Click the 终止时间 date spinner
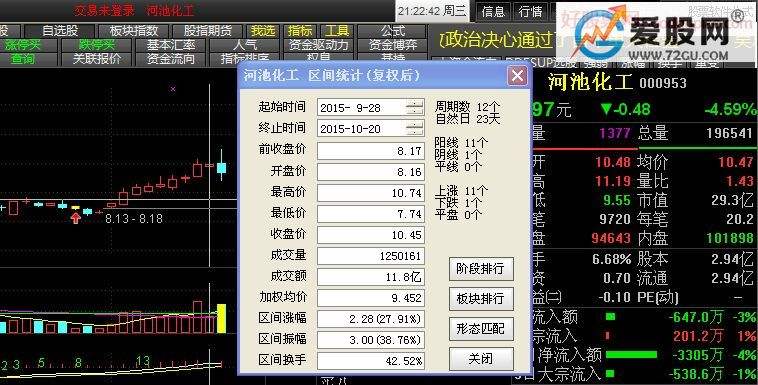The width and height of the screenshot is (758, 385). click(x=415, y=129)
